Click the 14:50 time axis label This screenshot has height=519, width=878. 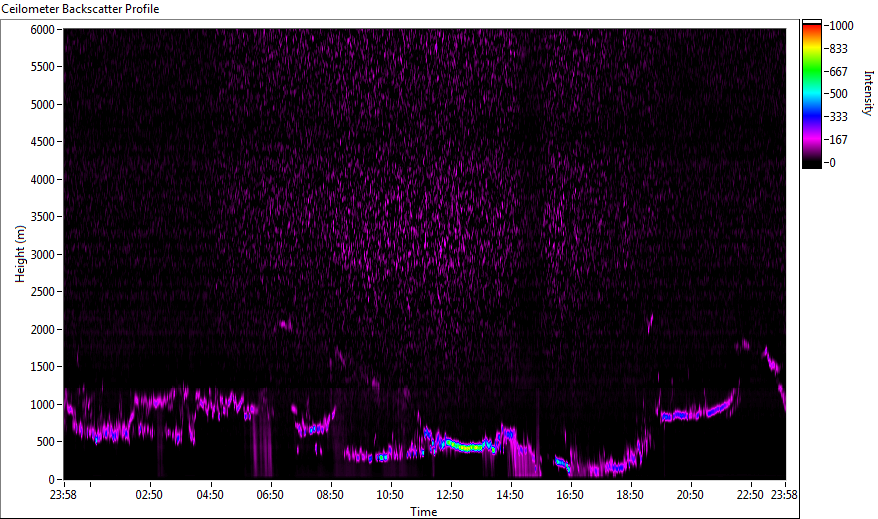[x=510, y=495]
